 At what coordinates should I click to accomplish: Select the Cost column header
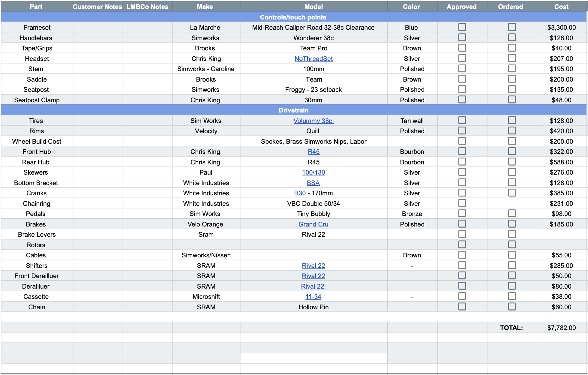(562, 7)
